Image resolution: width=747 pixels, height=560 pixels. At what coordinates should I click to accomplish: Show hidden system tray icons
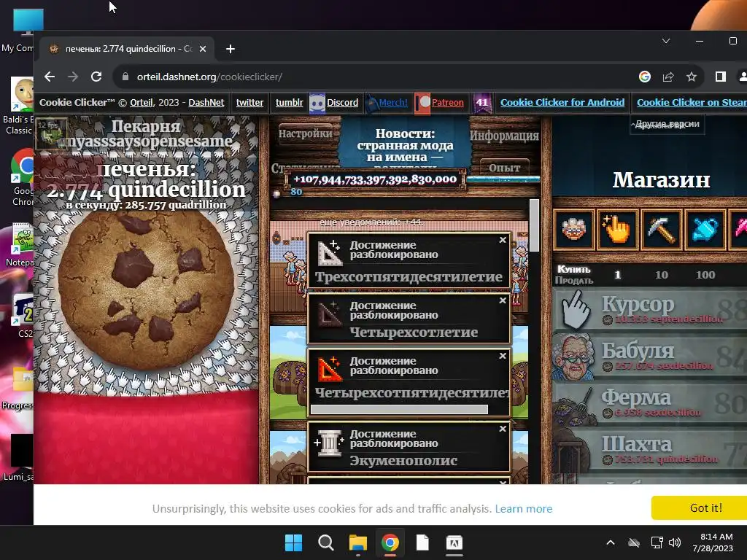611,542
